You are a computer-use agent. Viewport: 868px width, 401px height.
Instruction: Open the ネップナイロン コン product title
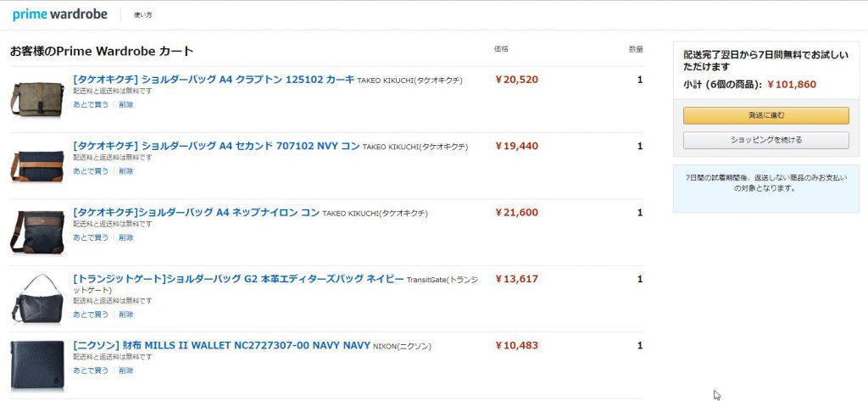coord(197,213)
